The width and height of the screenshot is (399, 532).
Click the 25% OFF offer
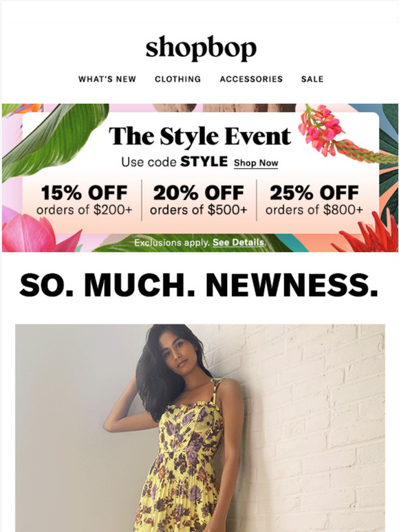[x=314, y=200]
